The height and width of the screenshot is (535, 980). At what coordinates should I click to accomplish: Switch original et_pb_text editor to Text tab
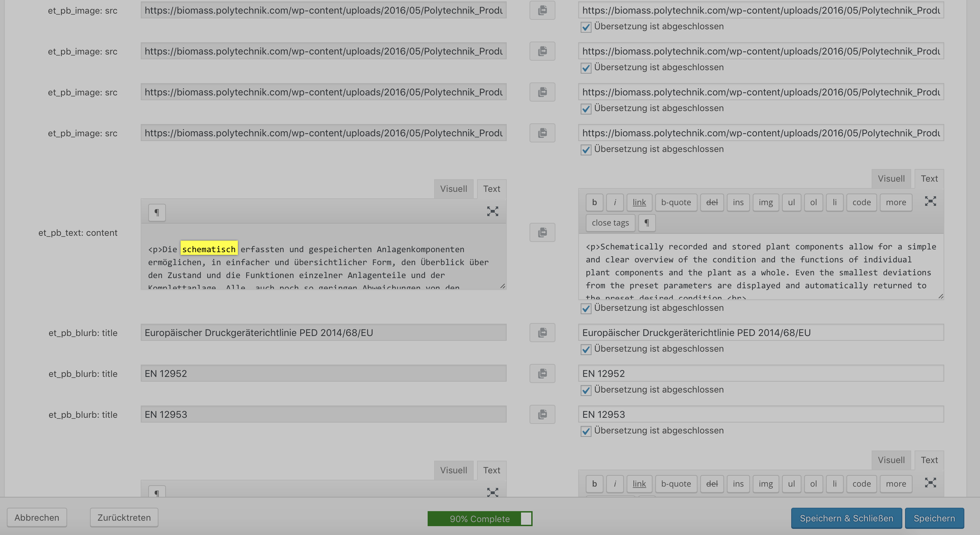[x=491, y=189]
